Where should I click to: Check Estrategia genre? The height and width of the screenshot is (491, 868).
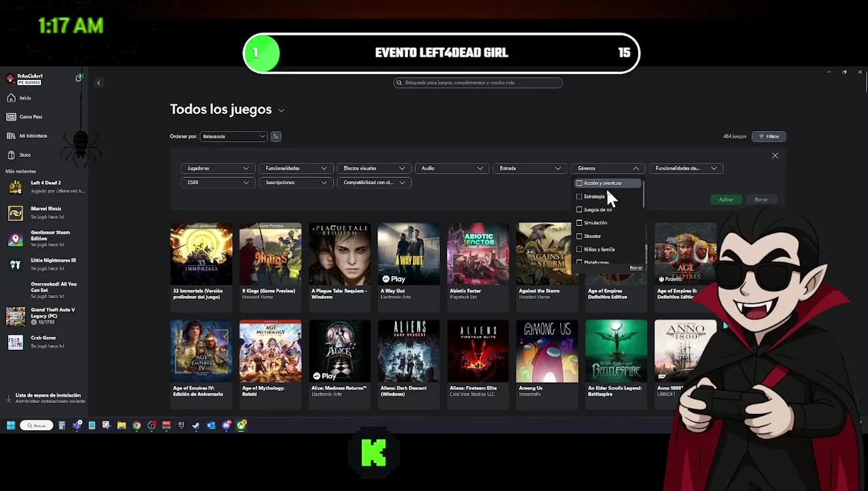pyautogui.click(x=579, y=196)
